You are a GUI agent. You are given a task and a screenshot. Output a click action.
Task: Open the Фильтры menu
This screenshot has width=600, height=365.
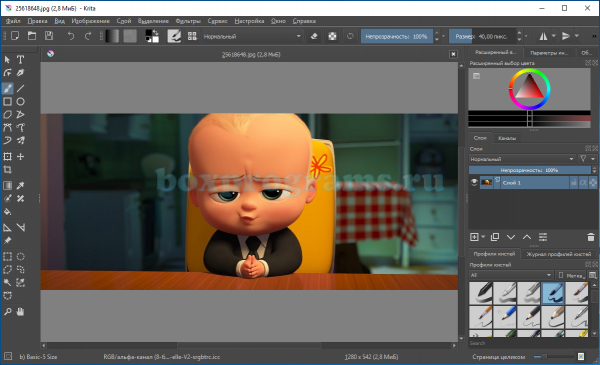(x=188, y=21)
